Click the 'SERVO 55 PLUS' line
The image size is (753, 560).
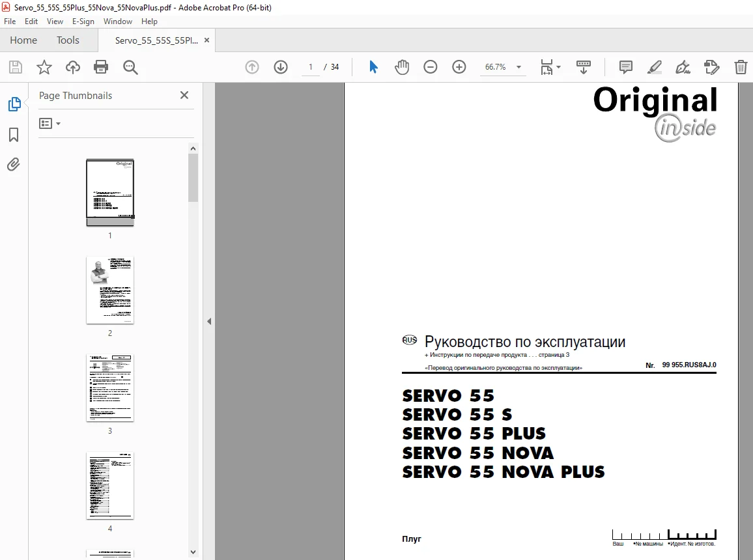point(474,434)
